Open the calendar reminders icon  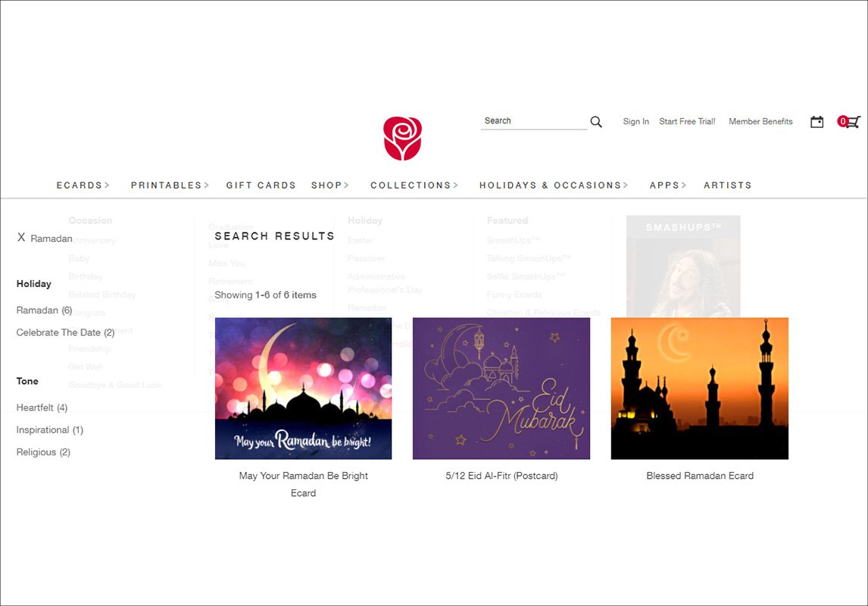coord(817,122)
